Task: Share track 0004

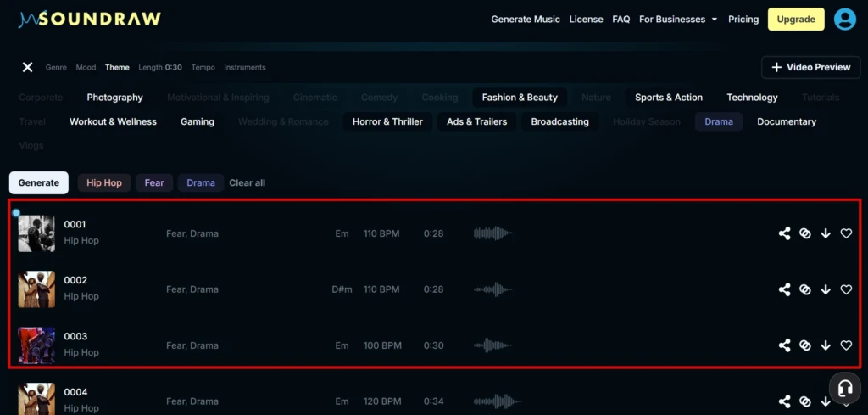Action: tap(784, 401)
